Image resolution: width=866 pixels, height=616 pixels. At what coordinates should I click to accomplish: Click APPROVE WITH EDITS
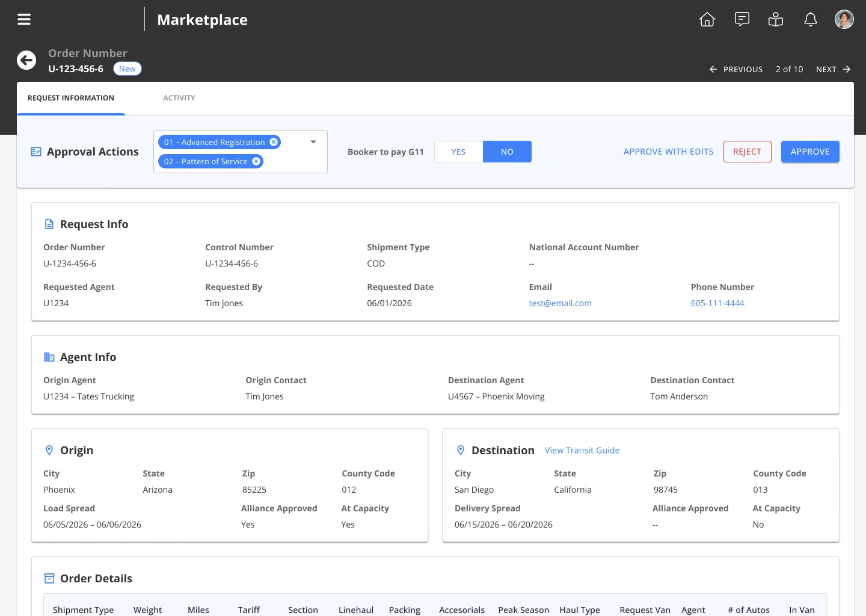668,152
